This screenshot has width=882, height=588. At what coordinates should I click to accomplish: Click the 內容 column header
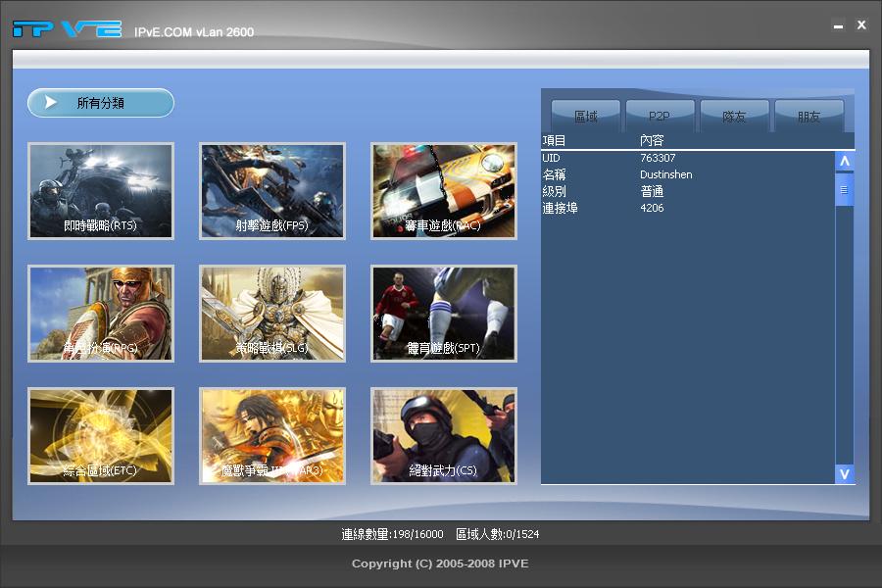coord(652,141)
